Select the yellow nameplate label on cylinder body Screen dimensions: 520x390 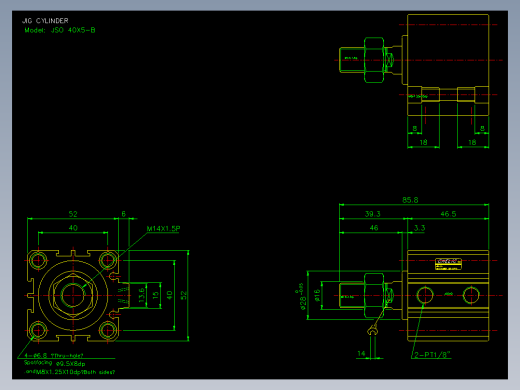(x=448, y=264)
